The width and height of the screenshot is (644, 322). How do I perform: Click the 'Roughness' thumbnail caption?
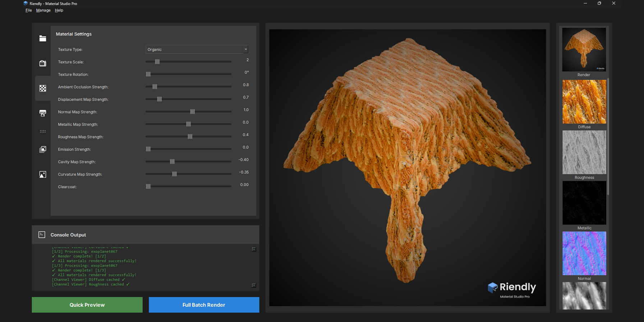584,178
